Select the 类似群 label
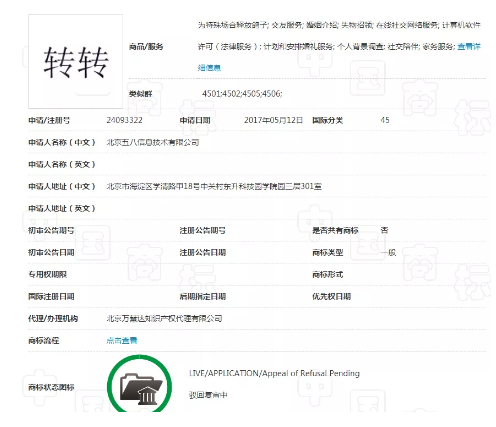 pyautogui.click(x=140, y=94)
